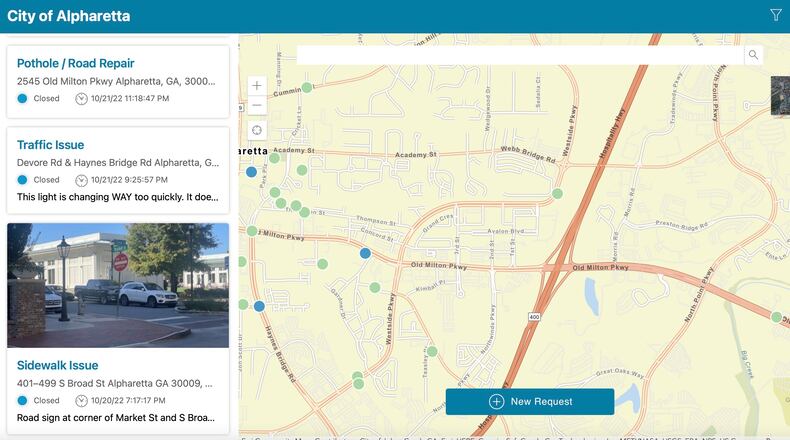Open the filter icon in header
Viewport: 790px width, 440px height.
point(775,15)
